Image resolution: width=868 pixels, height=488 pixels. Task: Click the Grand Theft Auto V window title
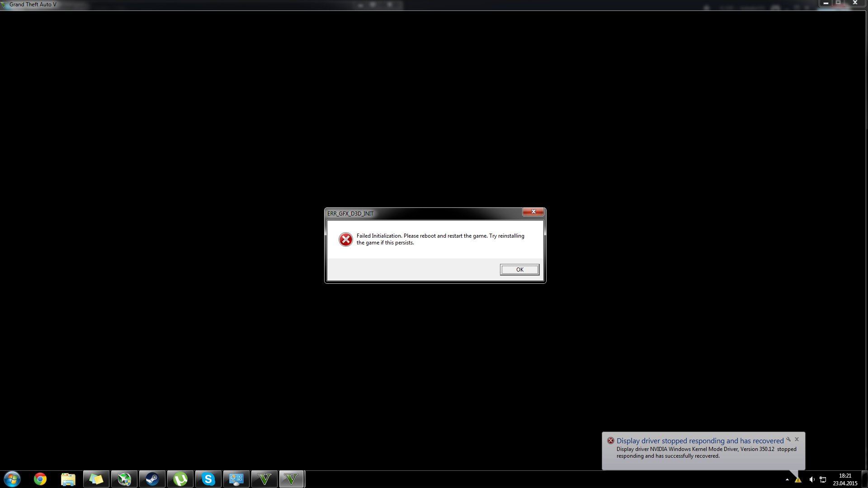[x=33, y=5]
